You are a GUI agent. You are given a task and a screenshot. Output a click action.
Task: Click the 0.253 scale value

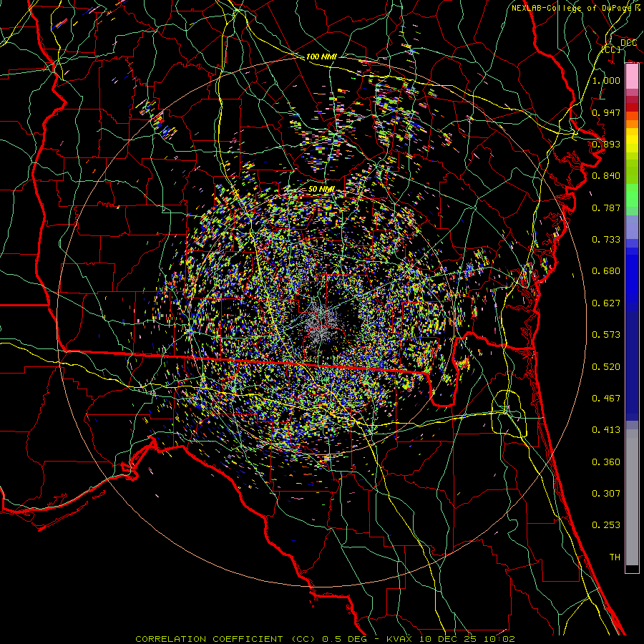click(606, 525)
